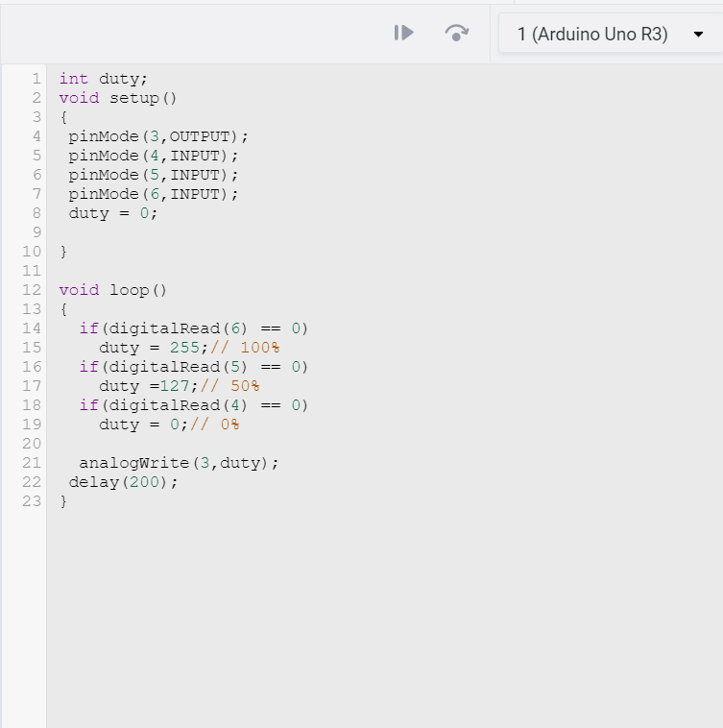Click the closing brace on line 23
The image size is (723, 728).
coord(63,502)
